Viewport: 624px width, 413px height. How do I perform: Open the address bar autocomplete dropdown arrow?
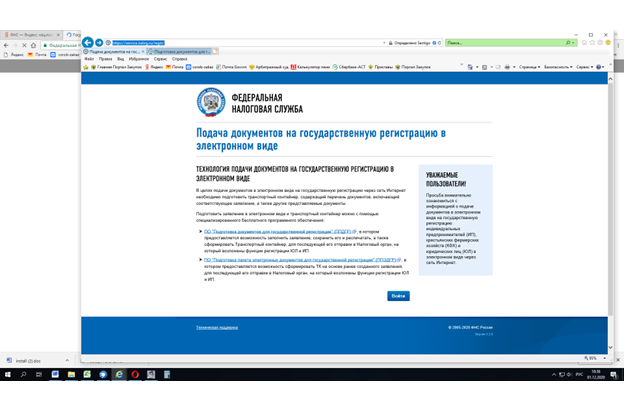384,43
